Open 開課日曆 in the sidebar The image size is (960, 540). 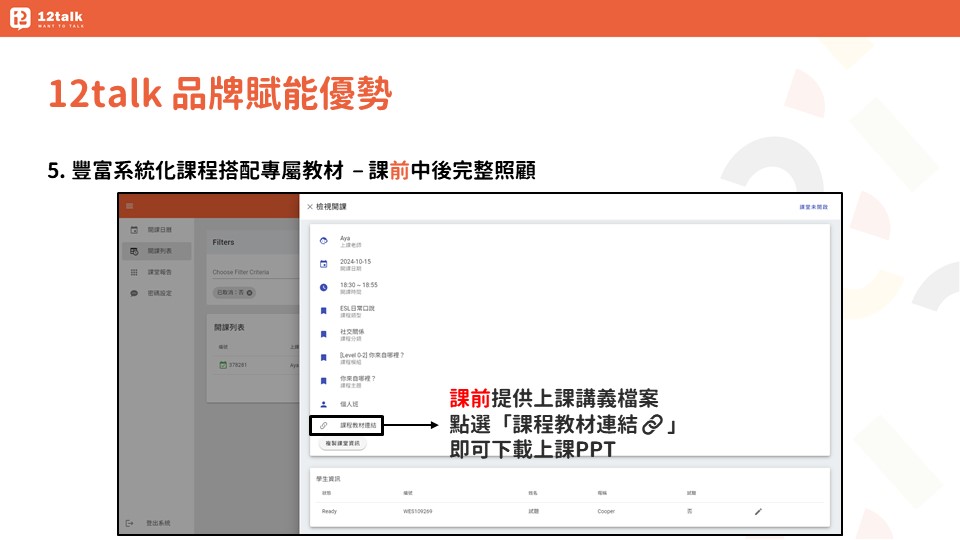(x=159, y=230)
